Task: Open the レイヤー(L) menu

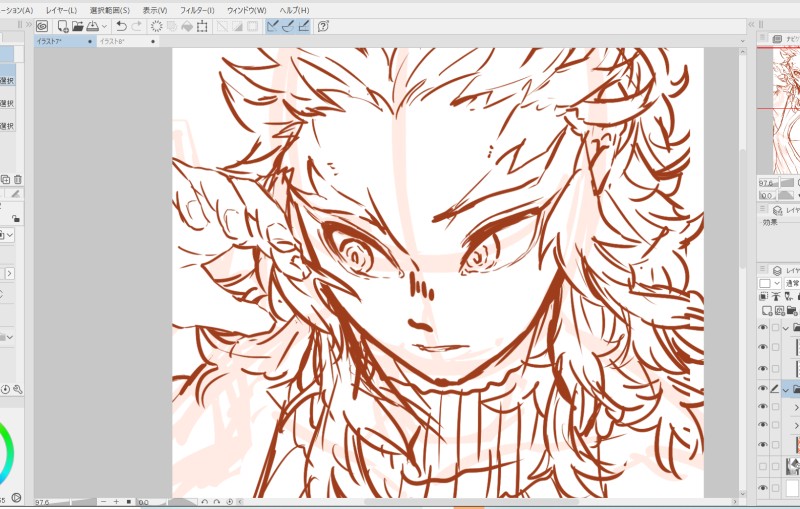Action: (x=61, y=10)
